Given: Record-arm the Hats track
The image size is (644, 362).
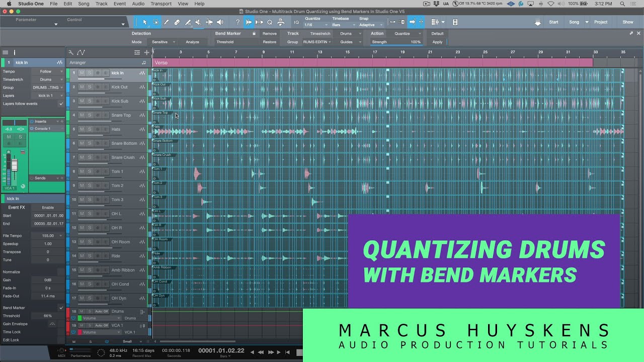Looking at the screenshot, I should click(x=98, y=129).
